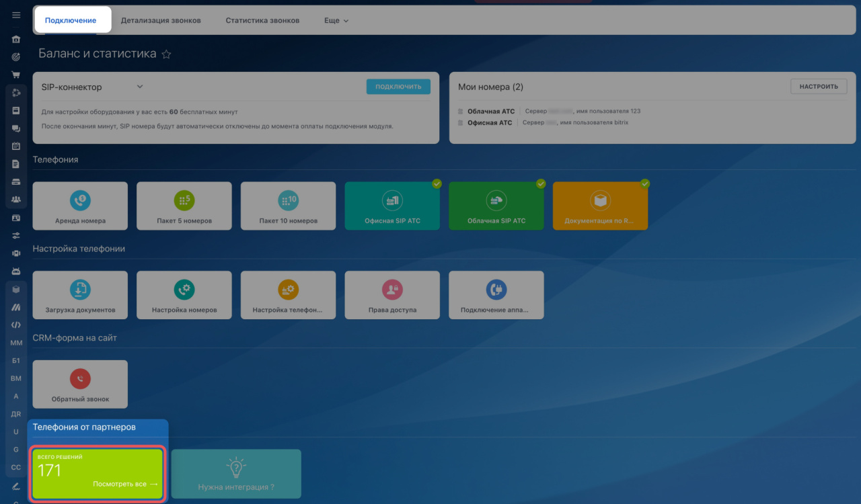Open the signature pen icon in sidebar
The height and width of the screenshot is (504, 861).
click(x=16, y=485)
